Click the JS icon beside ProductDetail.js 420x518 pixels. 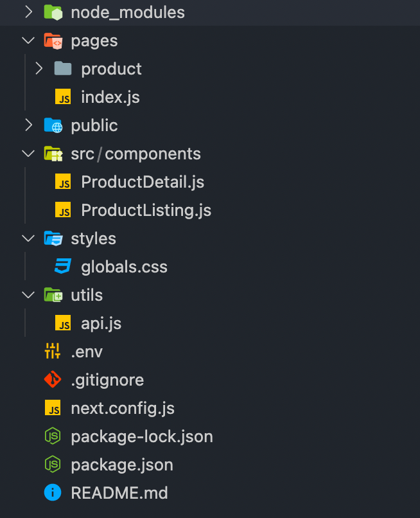62,181
